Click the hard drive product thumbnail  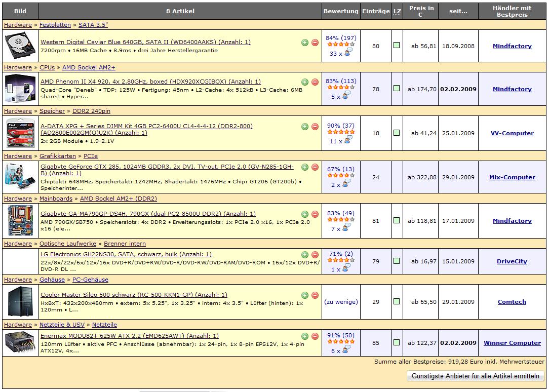[x=20, y=46]
